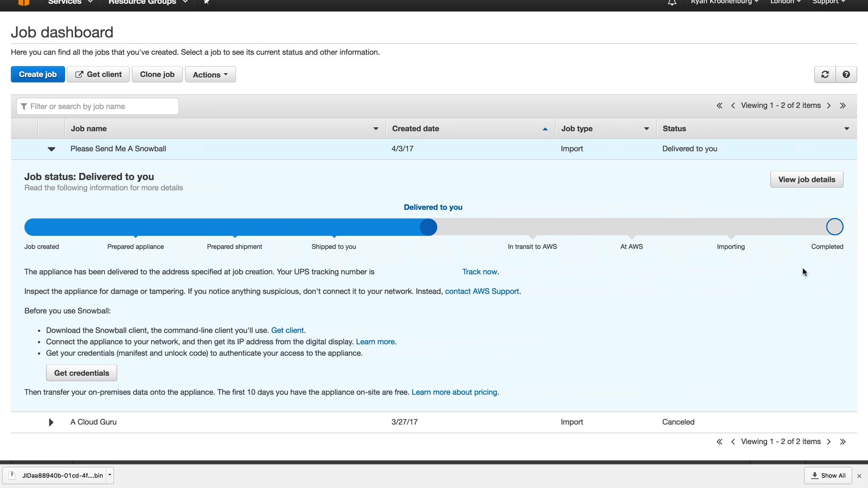868x488 pixels.
Task: Go to last page in top pagination
Action: tap(843, 106)
